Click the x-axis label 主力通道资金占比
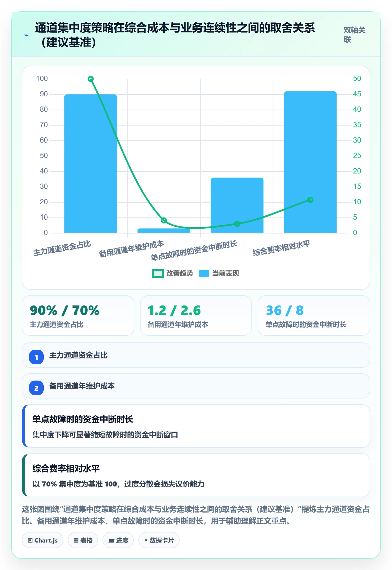 pos(62,248)
